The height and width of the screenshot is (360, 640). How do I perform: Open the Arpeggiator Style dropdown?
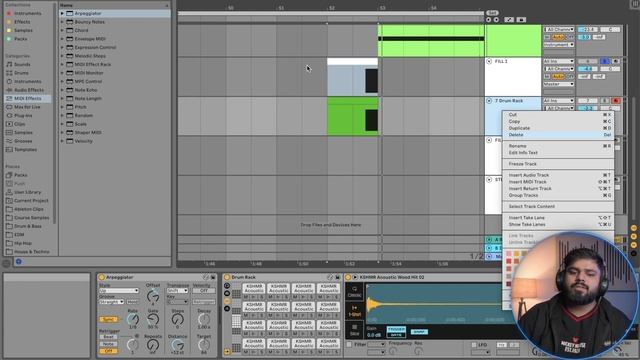[119, 291]
